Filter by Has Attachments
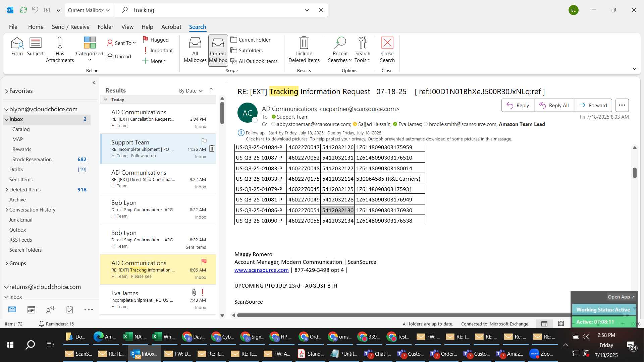Screen dimensions: 644x362 click(60, 50)
